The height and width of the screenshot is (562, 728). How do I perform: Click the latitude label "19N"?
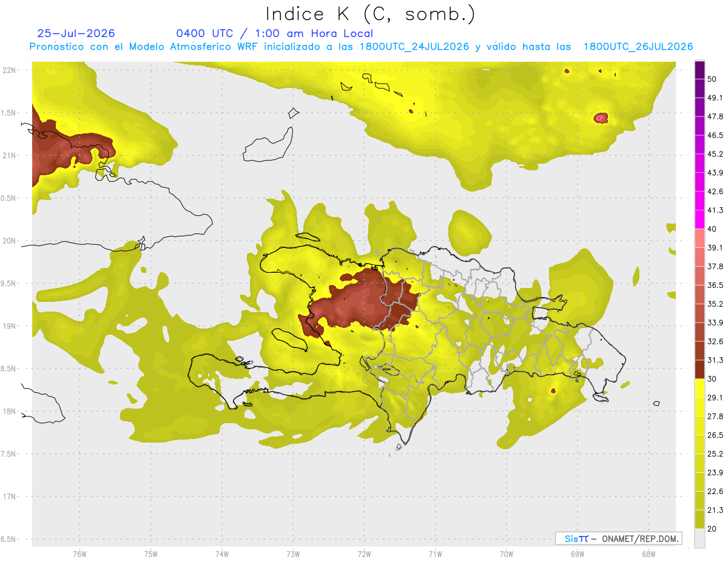pyautogui.click(x=9, y=326)
